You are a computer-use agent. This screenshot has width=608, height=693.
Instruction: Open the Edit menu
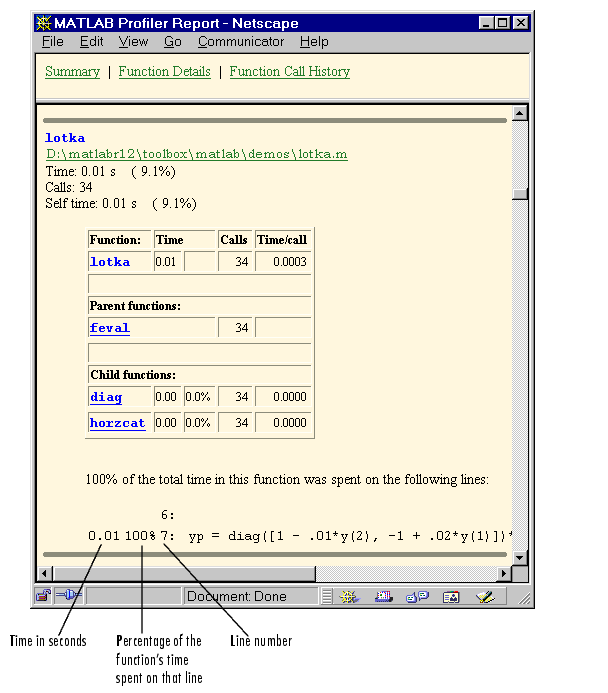91,42
